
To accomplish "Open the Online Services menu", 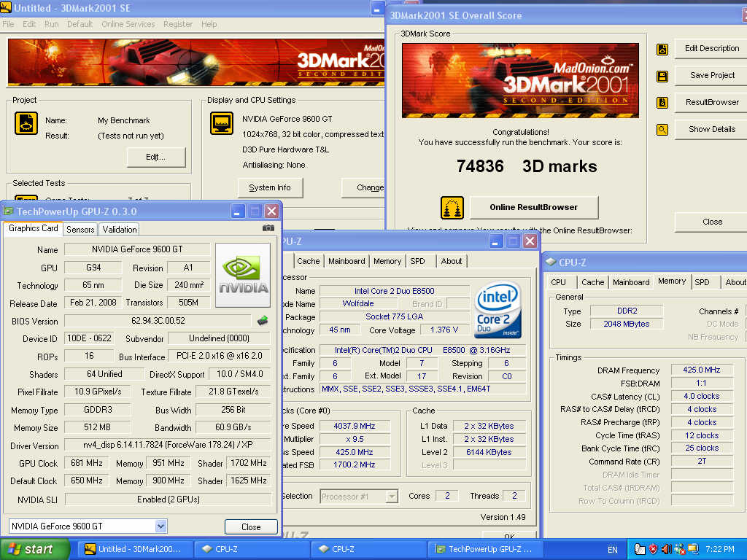I will point(128,24).
